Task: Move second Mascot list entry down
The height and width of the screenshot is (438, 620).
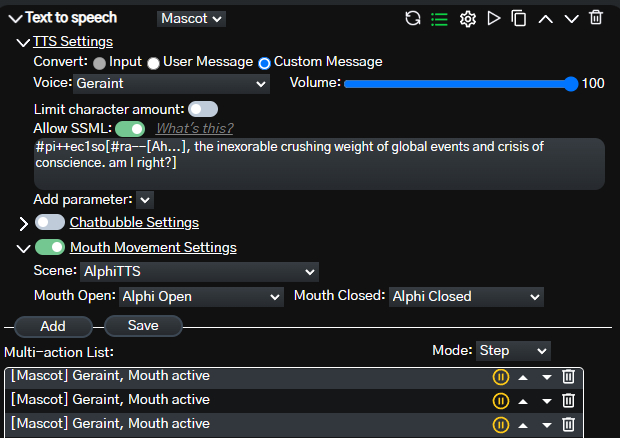Action: coord(546,401)
